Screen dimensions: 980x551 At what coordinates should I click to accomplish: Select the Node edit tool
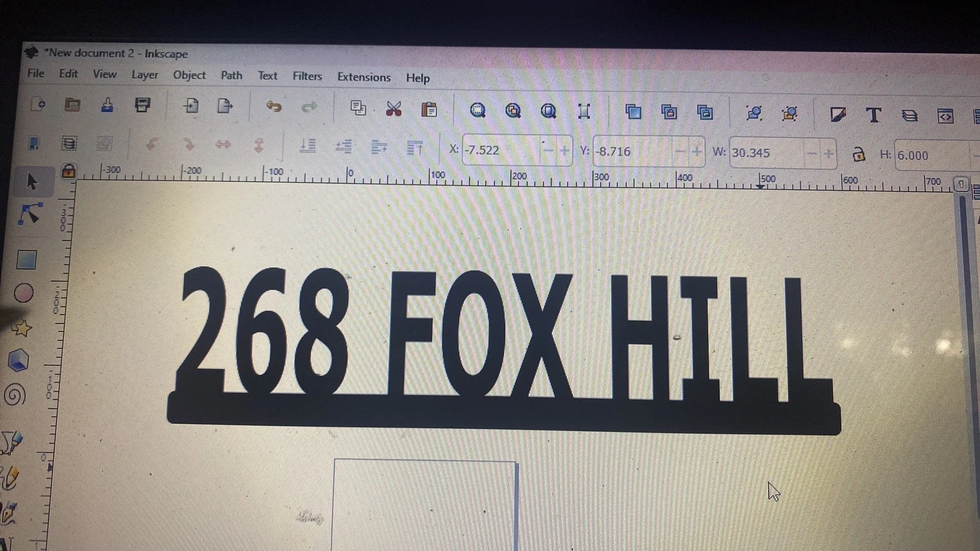click(30, 214)
